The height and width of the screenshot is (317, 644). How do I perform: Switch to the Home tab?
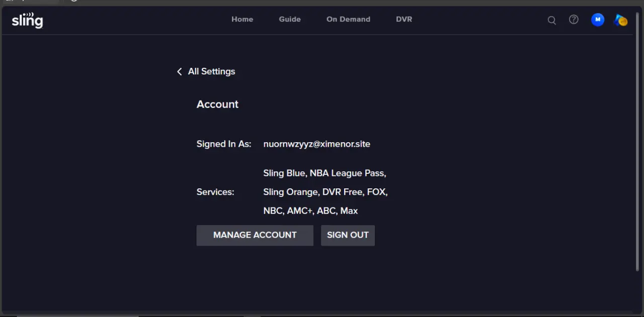click(242, 19)
